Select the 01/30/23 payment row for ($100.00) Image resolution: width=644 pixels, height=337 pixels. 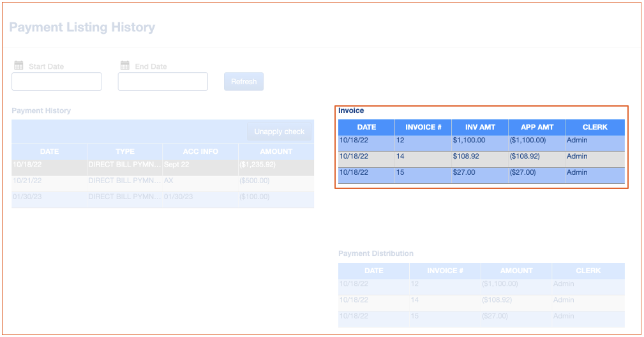(x=163, y=197)
